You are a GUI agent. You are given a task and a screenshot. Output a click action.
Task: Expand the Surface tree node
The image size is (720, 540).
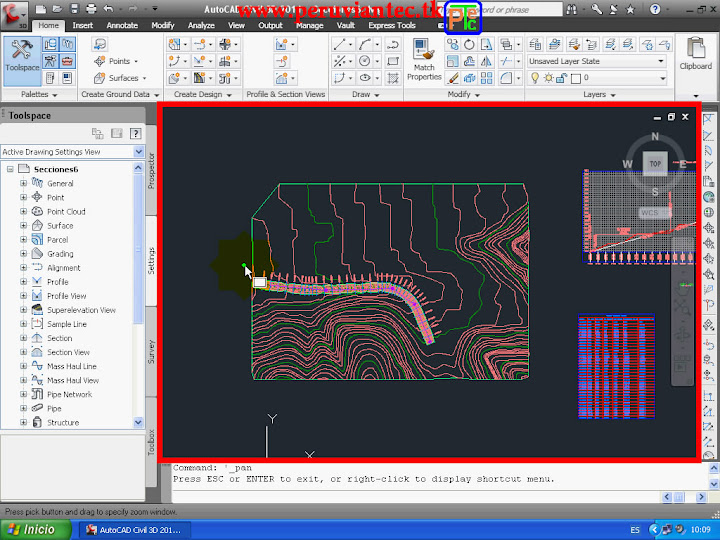[23, 225]
